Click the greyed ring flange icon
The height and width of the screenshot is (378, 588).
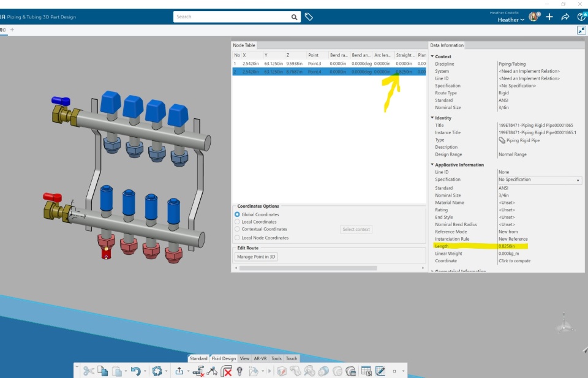coord(337,371)
